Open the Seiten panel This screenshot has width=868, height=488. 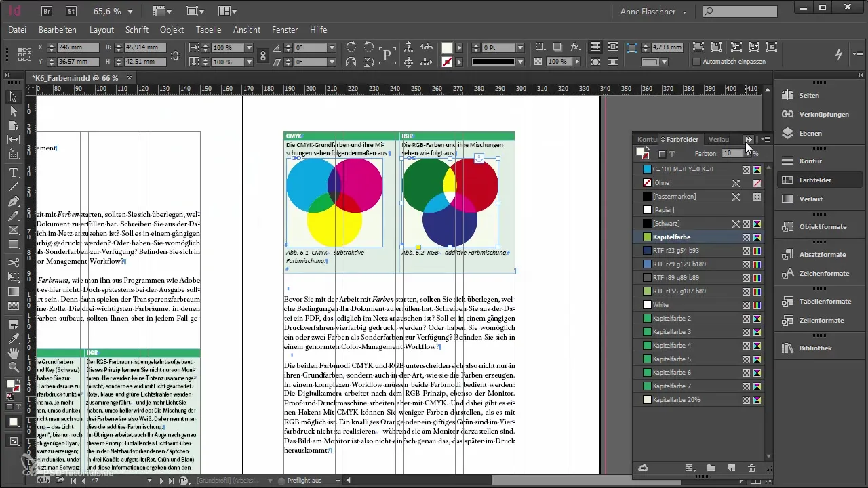(809, 96)
